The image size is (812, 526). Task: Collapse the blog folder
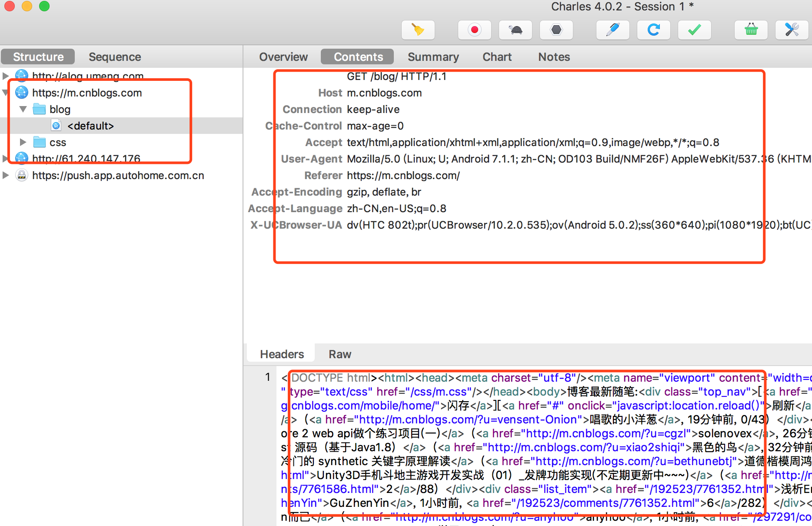pos(23,109)
